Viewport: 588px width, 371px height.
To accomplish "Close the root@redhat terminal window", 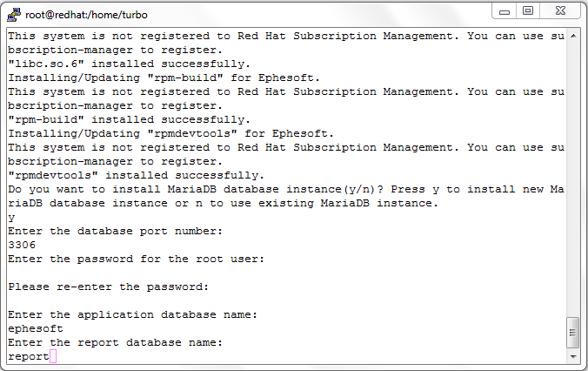I will click(x=560, y=11).
